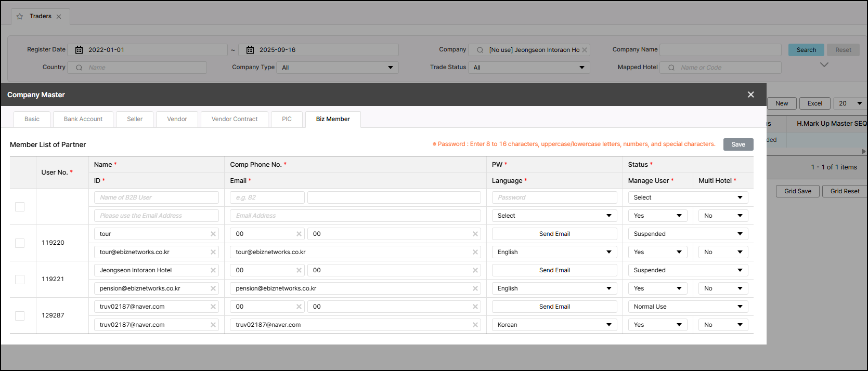
Task: Clear pension@ebiznetworks.co.kr email field
Action: point(475,288)
